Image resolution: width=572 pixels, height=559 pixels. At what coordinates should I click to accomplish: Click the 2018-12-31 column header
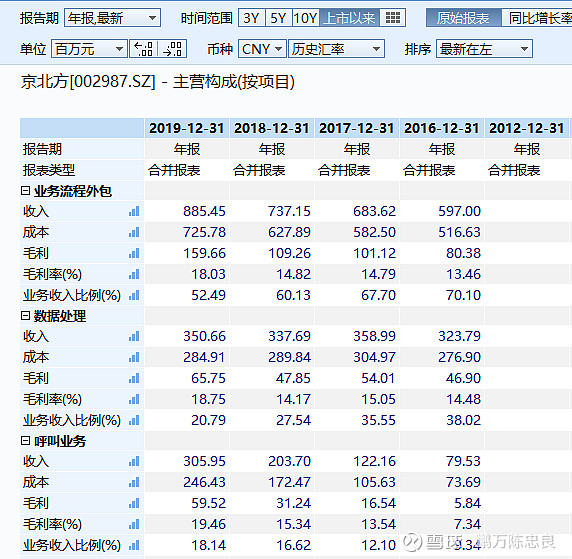click(272, 128)
